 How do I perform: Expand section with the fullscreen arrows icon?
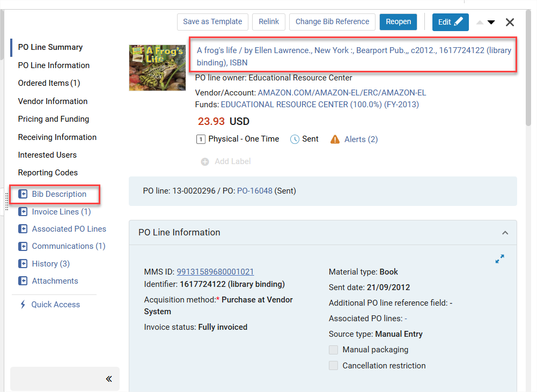tap(499, 259)
